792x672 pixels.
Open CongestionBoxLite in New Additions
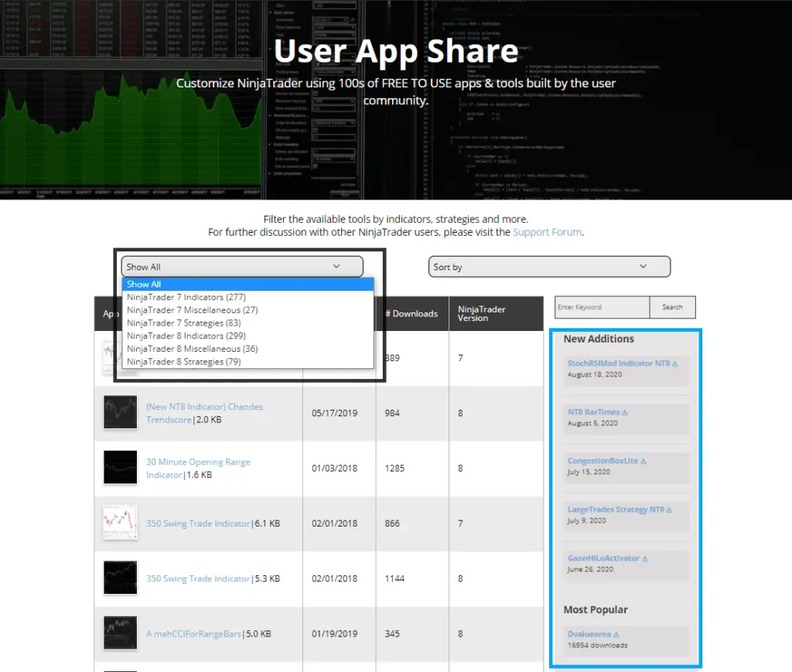click(x=603, y=461)
